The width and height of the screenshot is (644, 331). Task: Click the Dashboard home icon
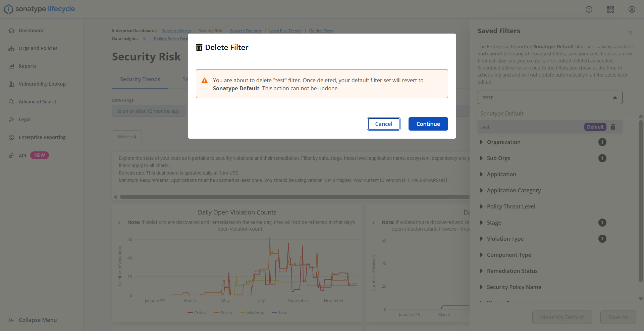coord(11,31)
